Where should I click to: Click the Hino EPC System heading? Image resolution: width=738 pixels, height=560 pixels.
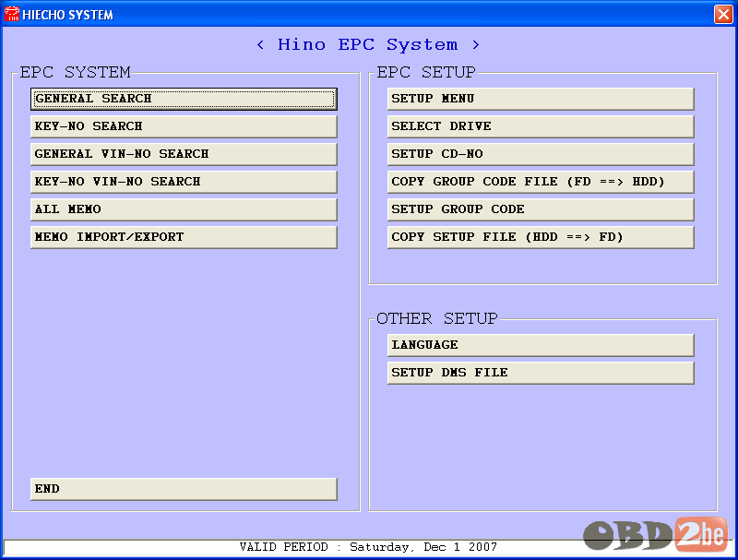[x=368, y=44]
